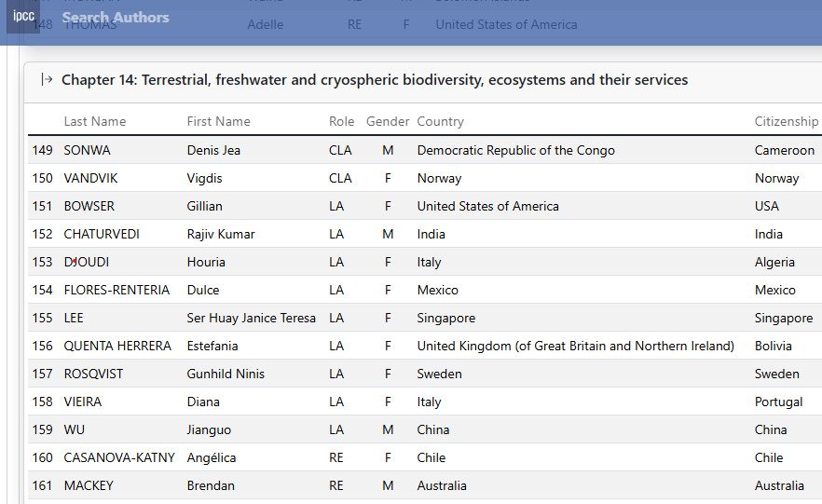This screenshot has width=822, height=504.
Task: Select the QUENTA HERRERA author entry
Action: point(117,346)
